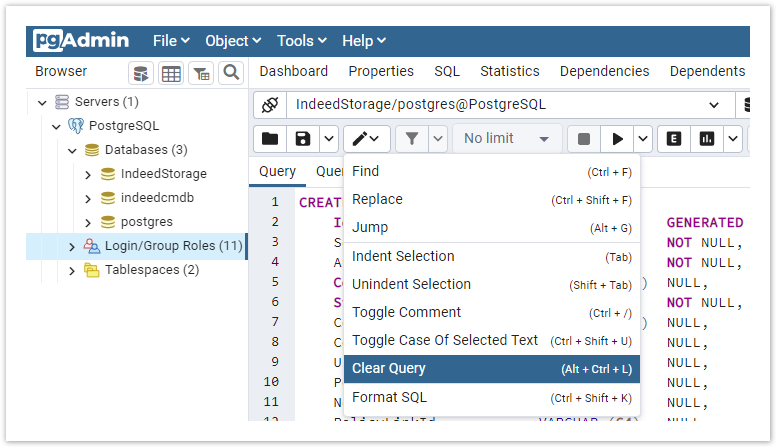Viewport: 776px width, 447px height.
Task: Select Format SQL menu option
Action: (491, 397)
